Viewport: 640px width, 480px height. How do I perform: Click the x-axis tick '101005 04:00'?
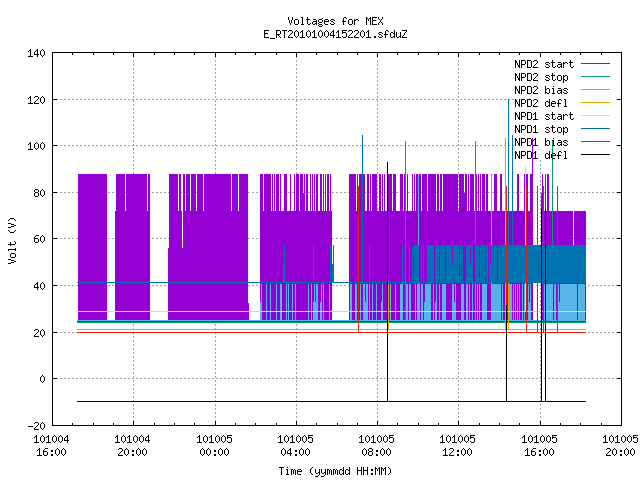point(295,446)
